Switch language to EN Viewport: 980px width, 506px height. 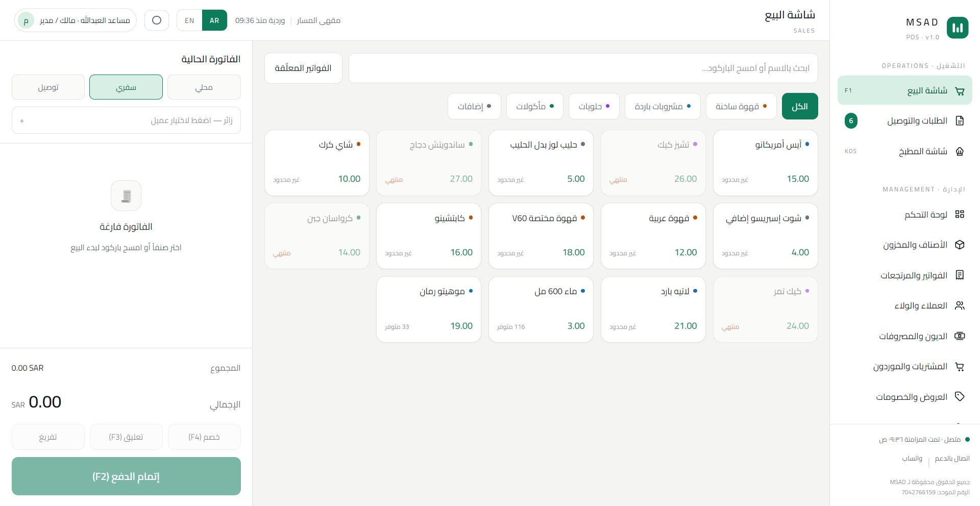pos(189,20)
